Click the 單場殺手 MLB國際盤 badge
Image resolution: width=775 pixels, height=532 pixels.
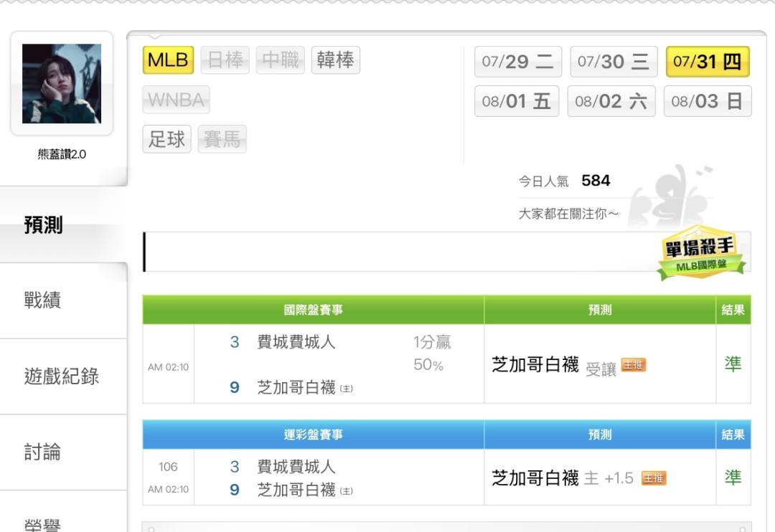click(700, 252)
